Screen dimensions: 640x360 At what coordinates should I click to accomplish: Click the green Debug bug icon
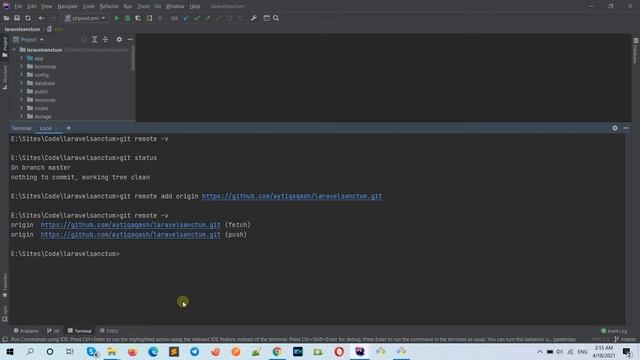pyautogui.click(x=127, y=18)
